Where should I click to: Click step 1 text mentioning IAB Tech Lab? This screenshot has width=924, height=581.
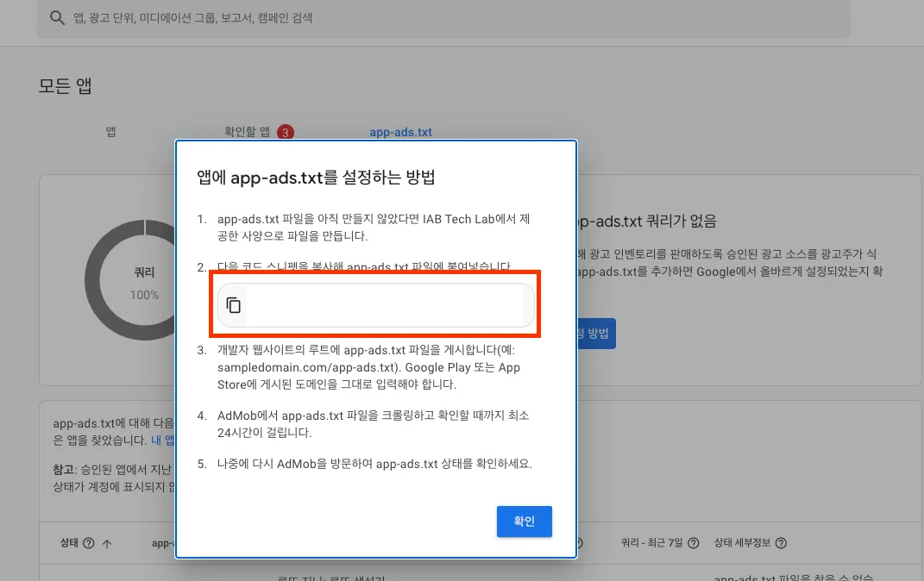pos(374,228)
